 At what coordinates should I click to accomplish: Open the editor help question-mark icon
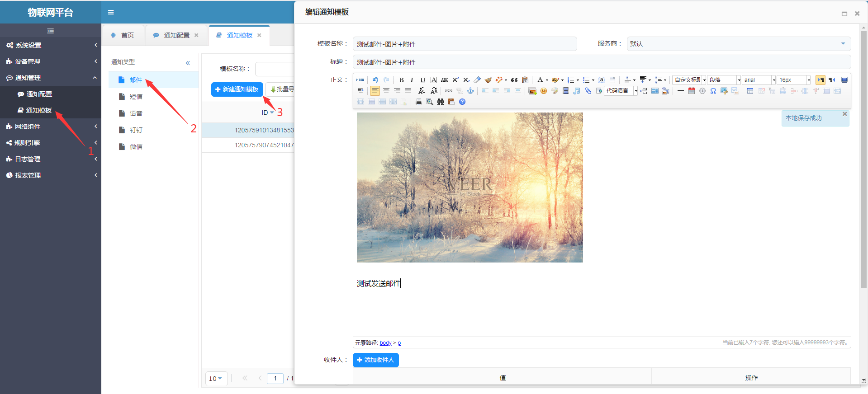(x=462, y=102)
